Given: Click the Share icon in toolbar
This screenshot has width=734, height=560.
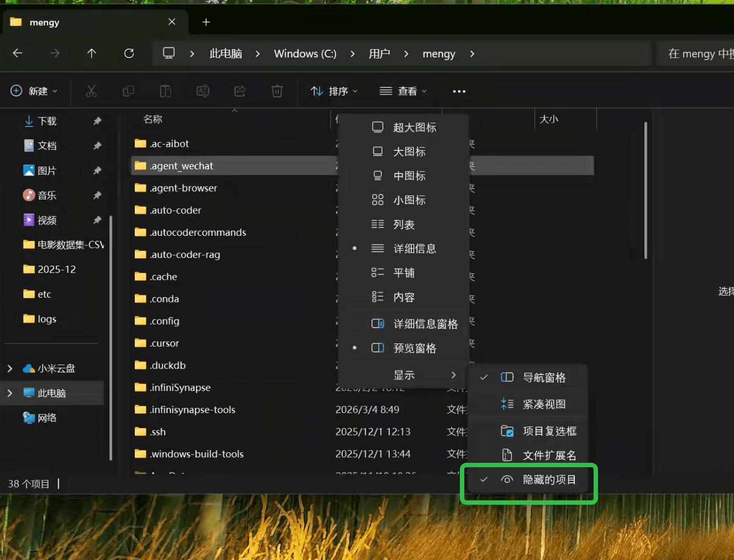Looking at the screenshot, I should click(x=240, y=91).
